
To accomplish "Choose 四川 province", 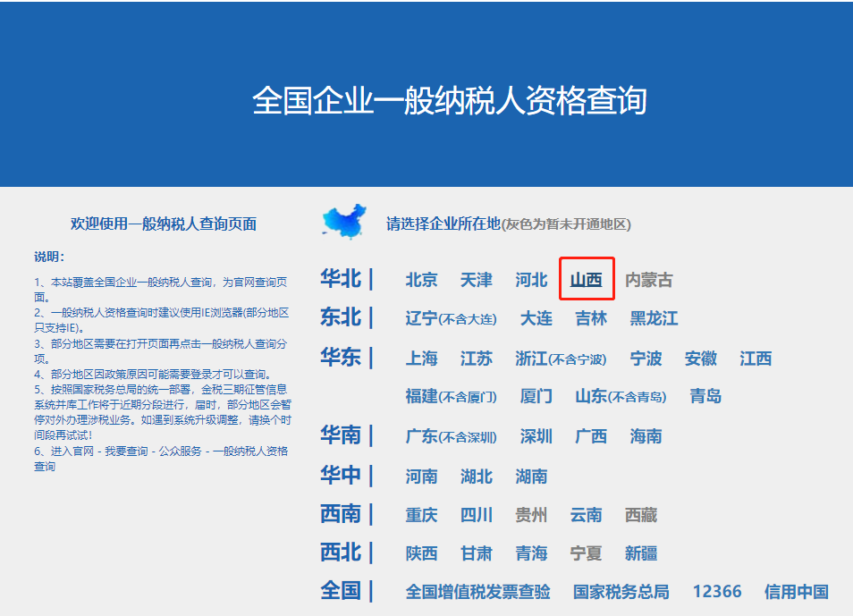I will 477,515.
